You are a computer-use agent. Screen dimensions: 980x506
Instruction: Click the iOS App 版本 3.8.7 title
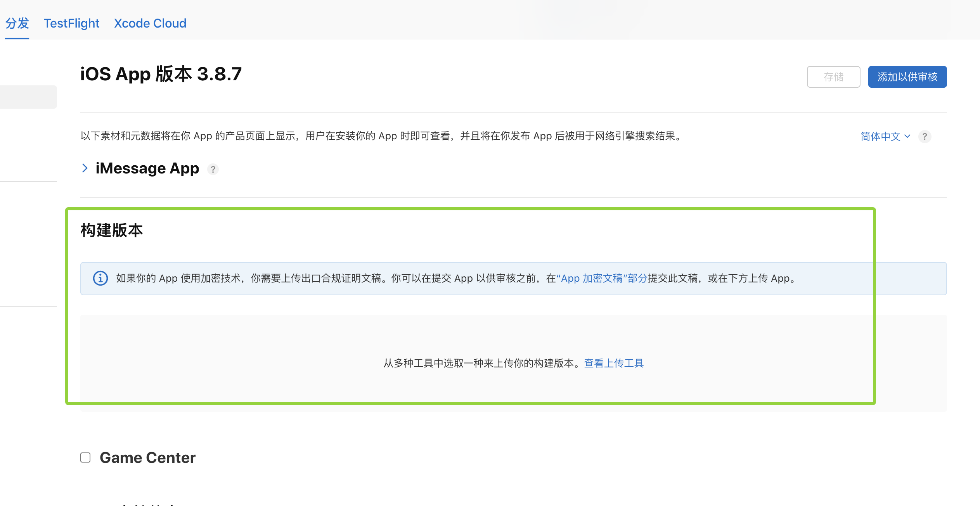pos(161,74)
